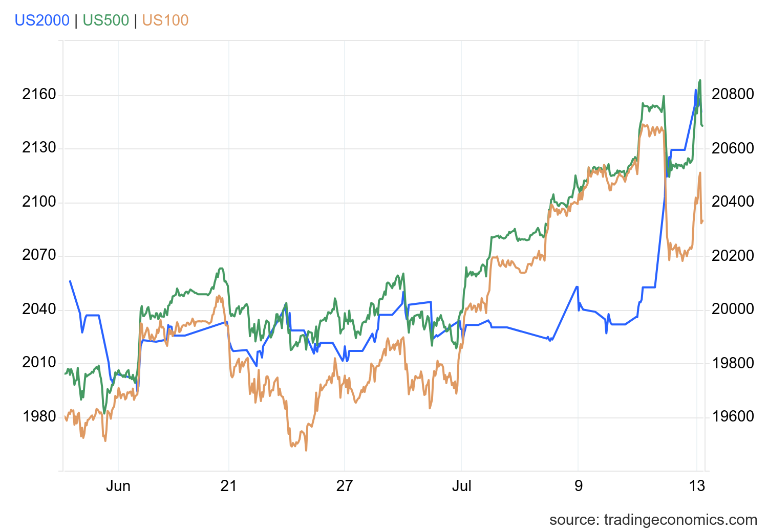Click the Jul label on the date axis
Screen dimensions: 768x532
461,486
